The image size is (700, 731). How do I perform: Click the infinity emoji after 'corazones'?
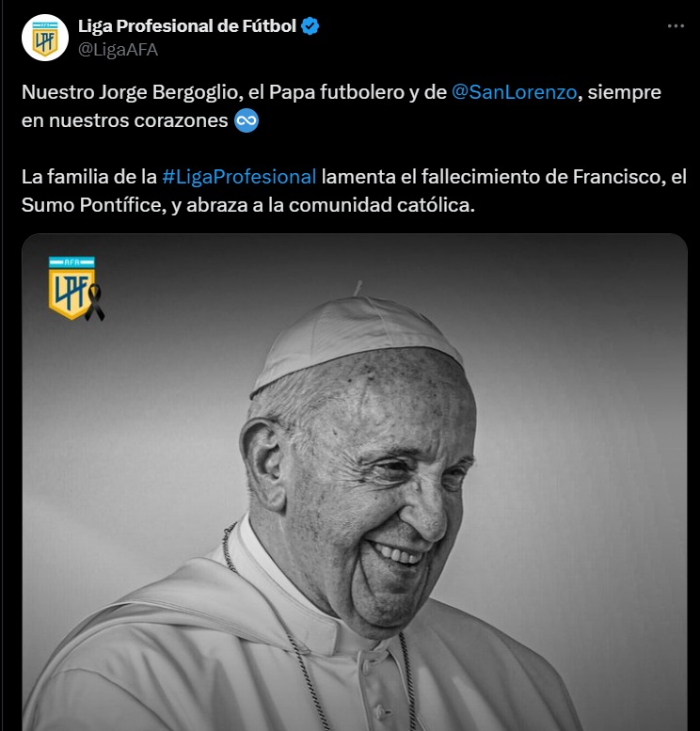tap(247, 120)
